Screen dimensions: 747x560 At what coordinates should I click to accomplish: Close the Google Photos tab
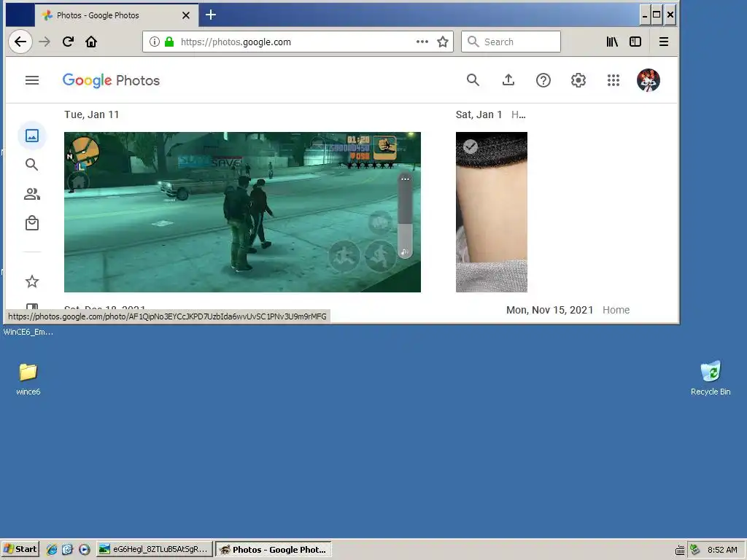click(186, 15)
